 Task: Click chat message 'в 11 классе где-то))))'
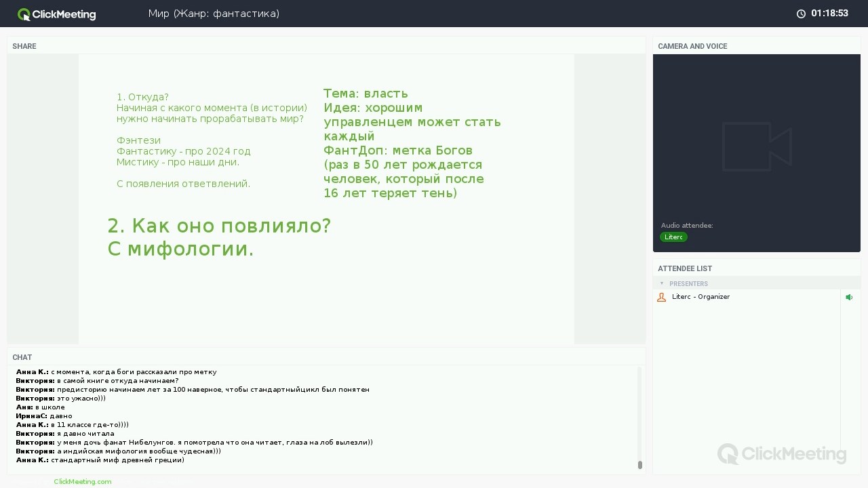(x=90, y=425)
